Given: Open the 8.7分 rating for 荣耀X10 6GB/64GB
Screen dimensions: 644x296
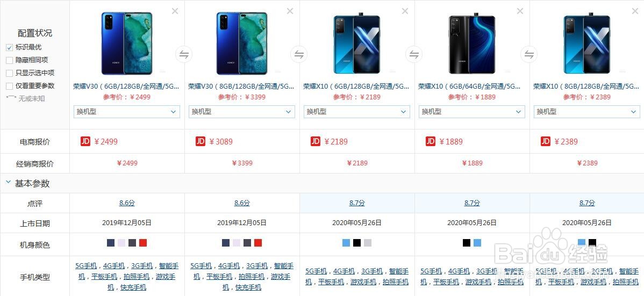Looking at the screenshot, I should point(472,203).
